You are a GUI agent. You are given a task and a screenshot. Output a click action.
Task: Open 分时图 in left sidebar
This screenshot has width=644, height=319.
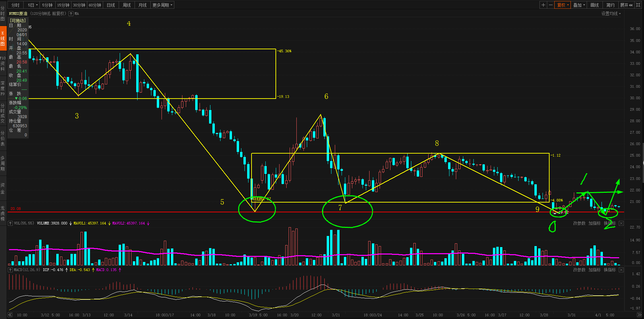(3, 14)
